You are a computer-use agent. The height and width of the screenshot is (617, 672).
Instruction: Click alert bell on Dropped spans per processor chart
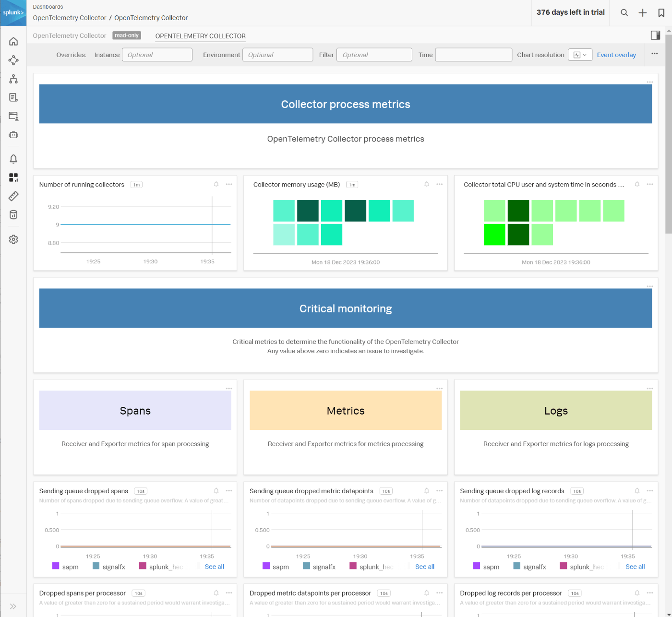point(216,593)
